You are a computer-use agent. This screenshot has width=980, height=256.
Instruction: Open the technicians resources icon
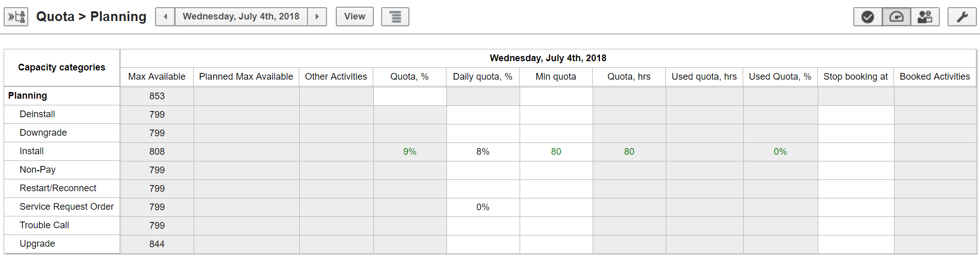click(x=925, y=17)
